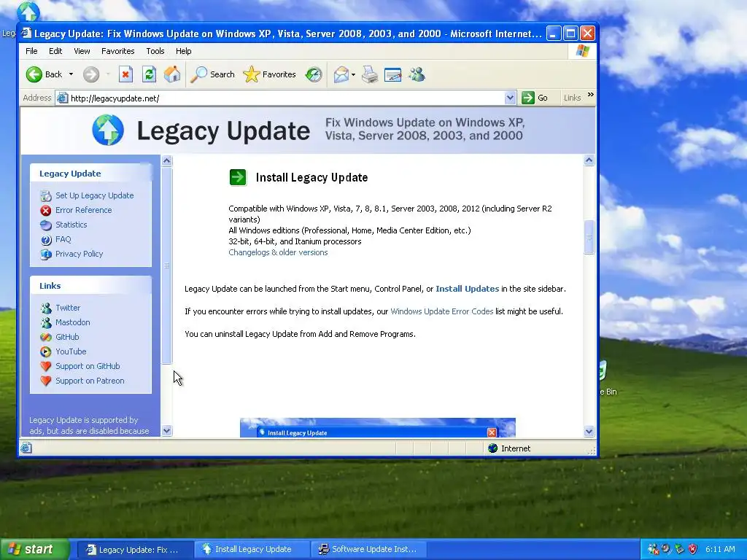
Task: Click the main page scroll up arrow
Action: [x=589, y=160]
